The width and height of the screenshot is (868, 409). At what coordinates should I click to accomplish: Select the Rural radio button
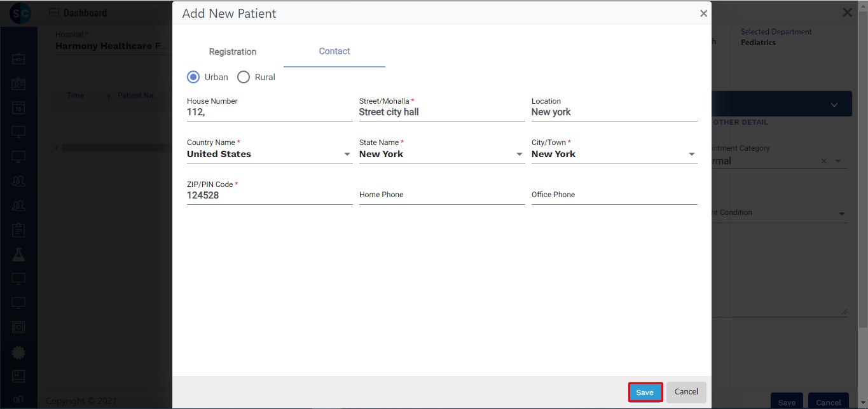(243, 76)
